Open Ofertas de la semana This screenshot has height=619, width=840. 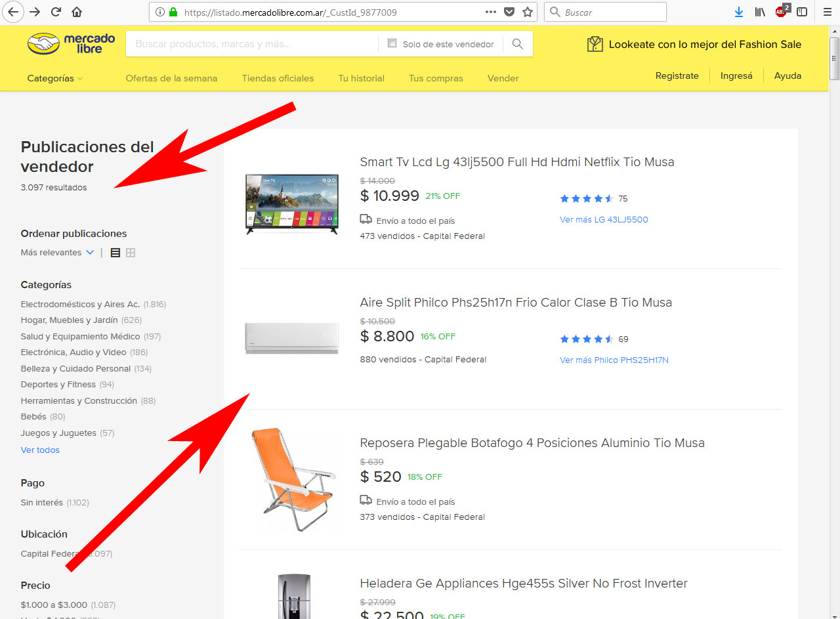[x=171, y=77]
